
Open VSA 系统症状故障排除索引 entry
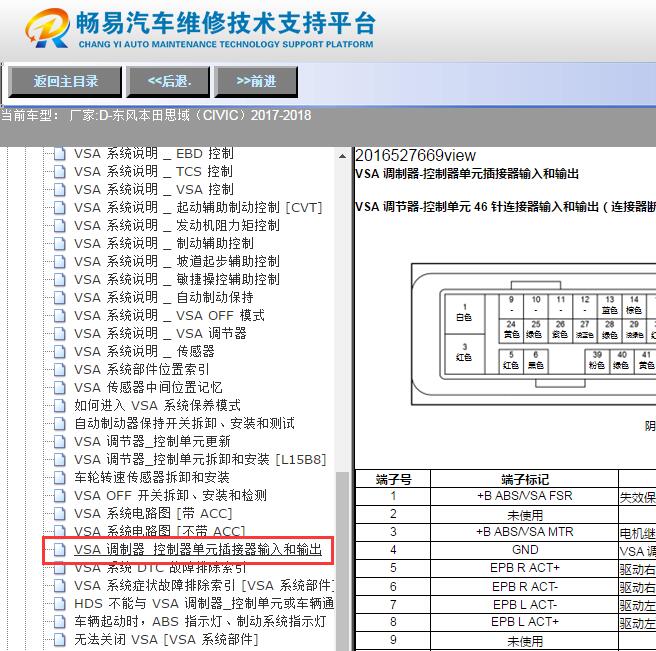(x=203, y=585)
